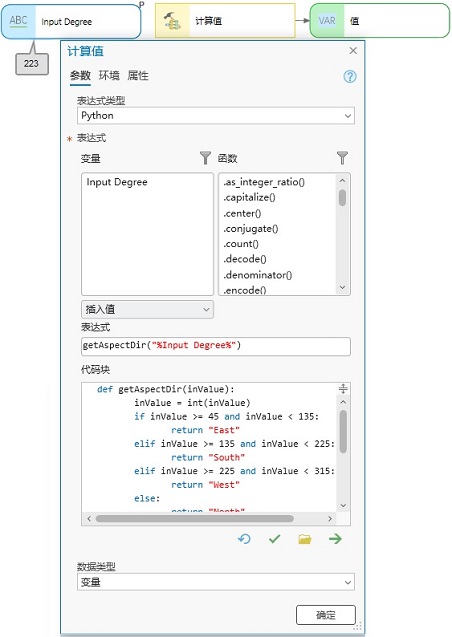Screen dimensions: 452x637
Task: Click the code block expand icon
Action: pyautogui.click(x=343, y=389)
